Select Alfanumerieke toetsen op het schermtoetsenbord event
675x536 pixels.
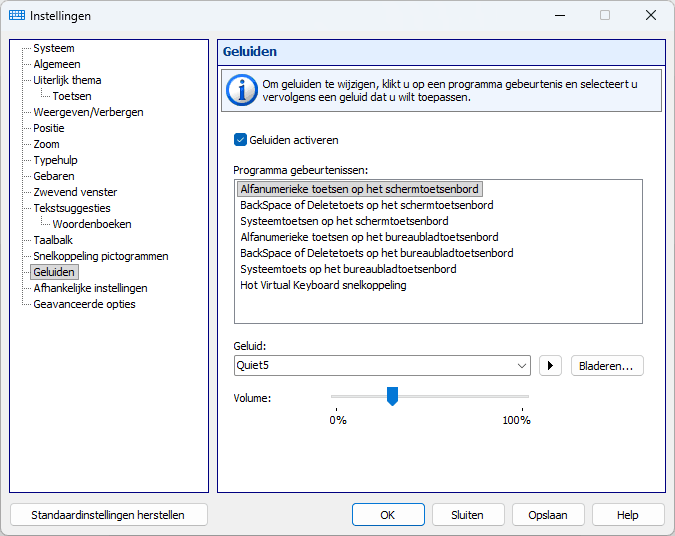(x=359, y=189)
